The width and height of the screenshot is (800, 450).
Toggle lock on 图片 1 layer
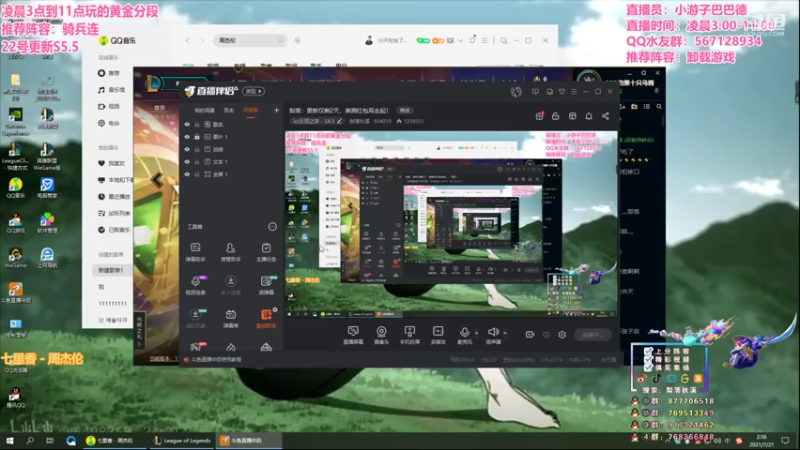(x=197, y=137)
